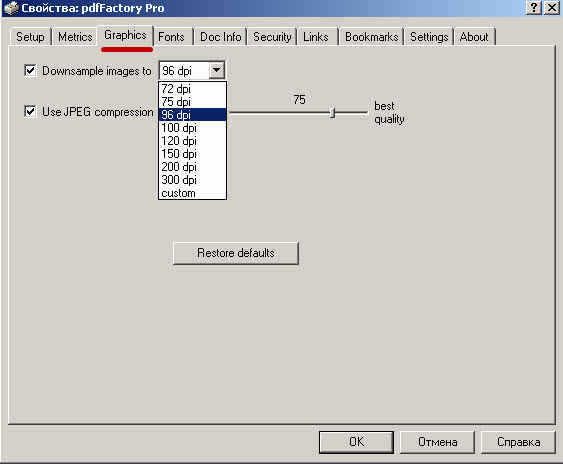
Task: Switch to the Doc Info tab
Action: (x=220, y=37)
